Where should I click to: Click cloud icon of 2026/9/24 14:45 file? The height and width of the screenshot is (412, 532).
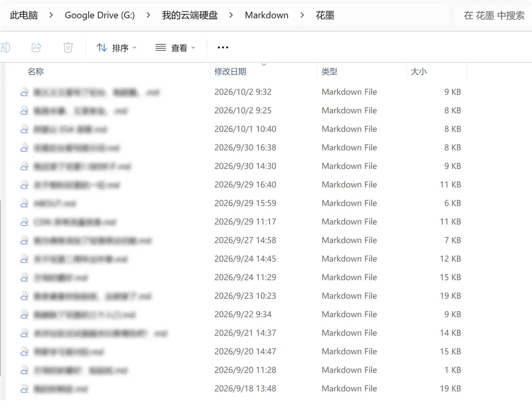coord(24,260)
